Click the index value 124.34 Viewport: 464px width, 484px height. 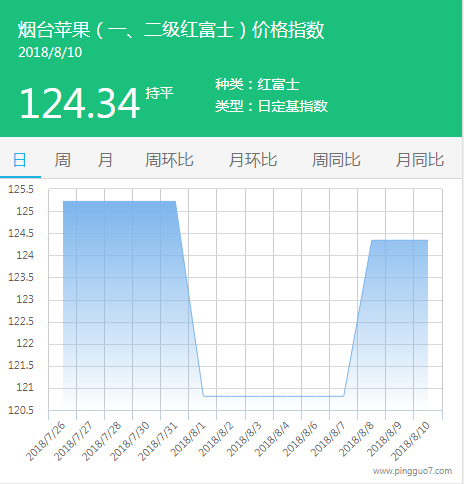79,103
